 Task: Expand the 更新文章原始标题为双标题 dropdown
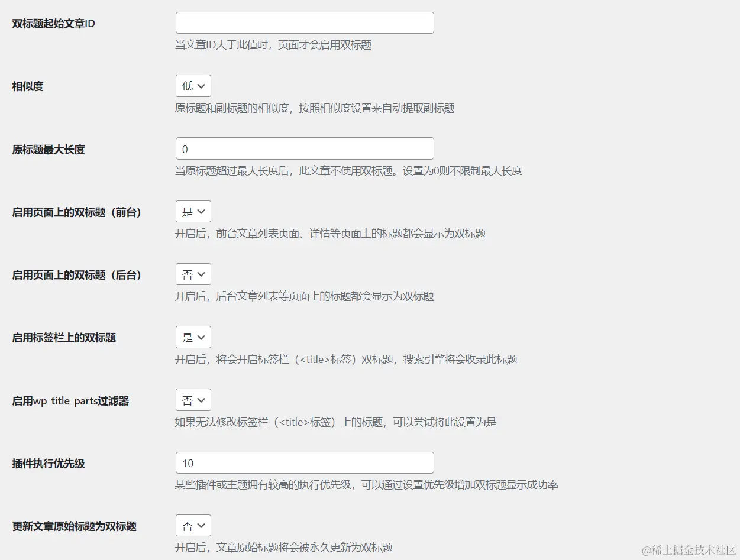(193, 525)
